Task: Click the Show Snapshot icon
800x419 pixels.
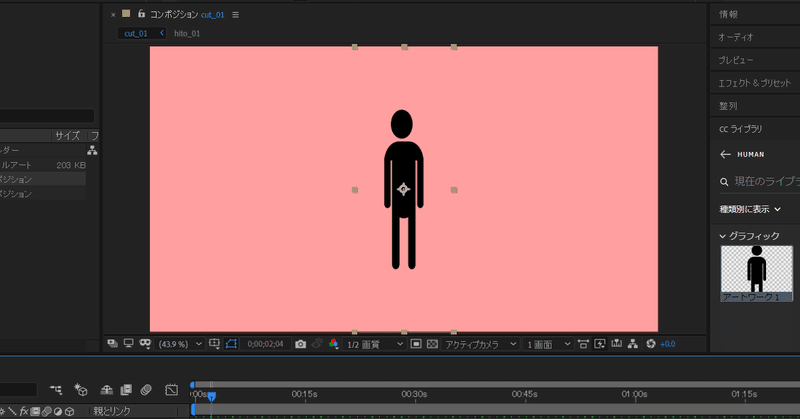Action: (x=317, y=344)
